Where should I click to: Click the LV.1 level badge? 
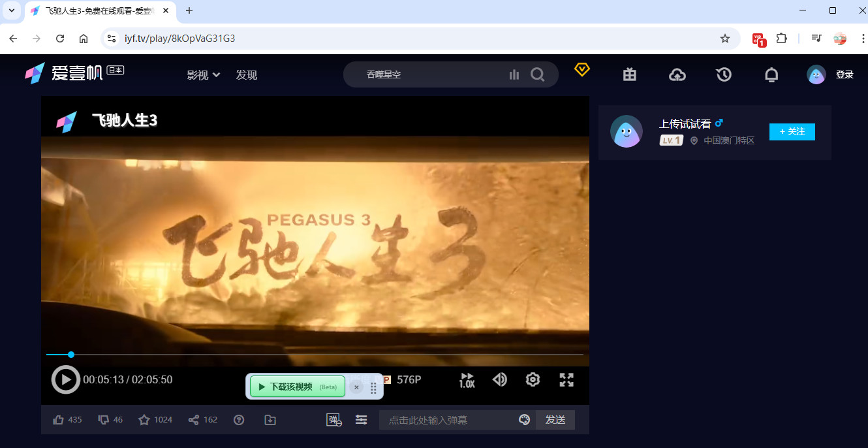[671, 140]
